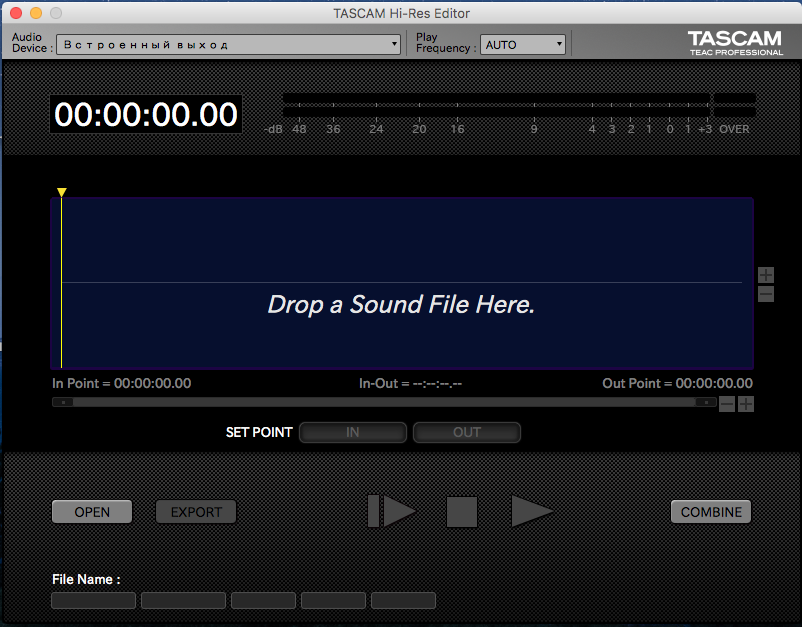This screenshot has height=627, width=802.
Task: Click the second File Name field
Action: (184, 600)
